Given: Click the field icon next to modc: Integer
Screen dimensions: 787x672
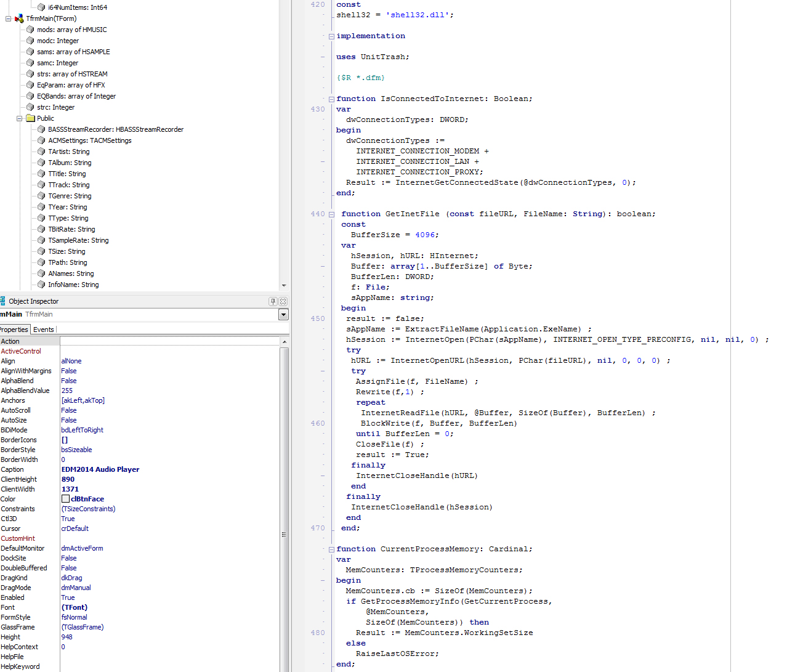Looking at the screenshot, I should (x=30, y=41).
